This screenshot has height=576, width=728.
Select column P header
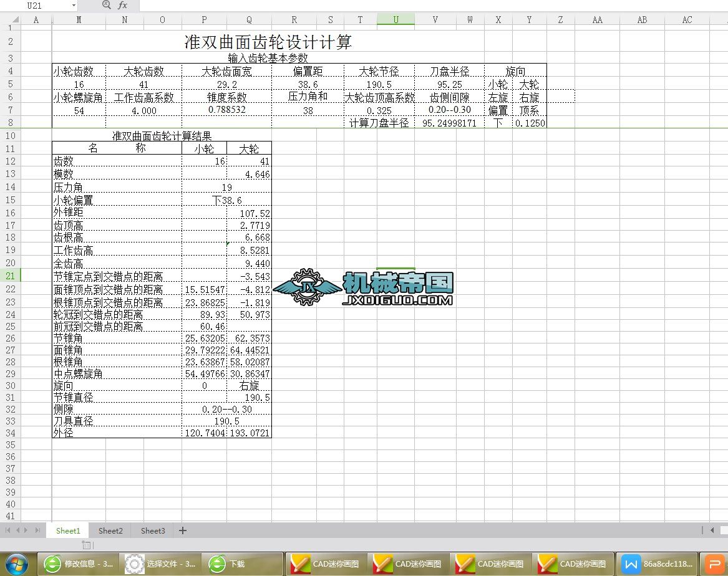point(204,19)
